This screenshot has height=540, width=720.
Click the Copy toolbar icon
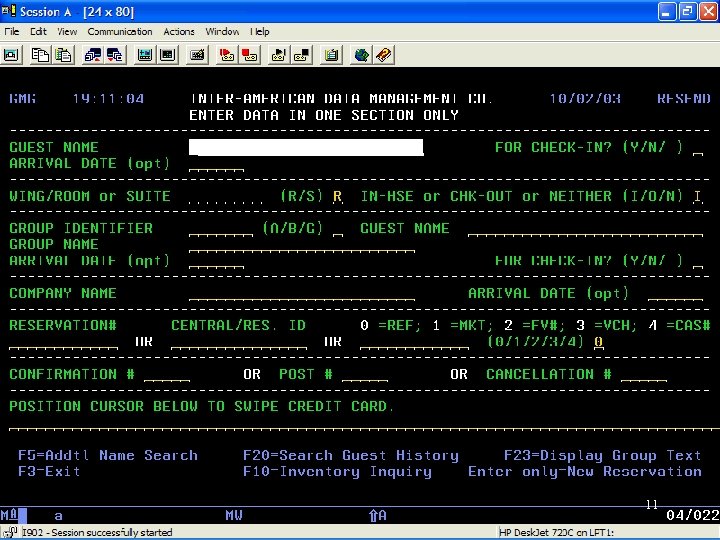pyautogui.click(x=40, y=55)
